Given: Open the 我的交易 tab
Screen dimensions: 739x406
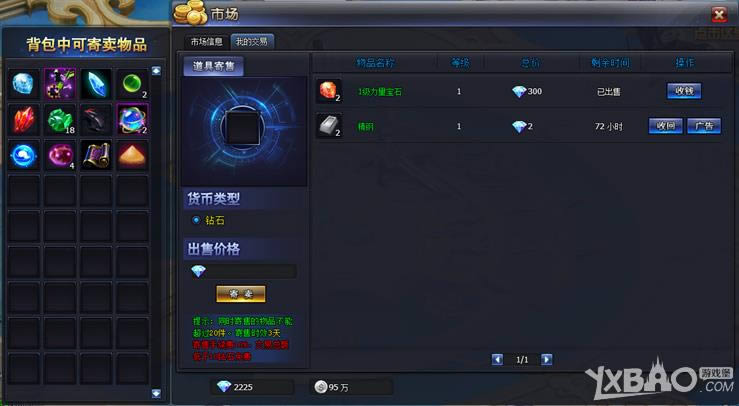Looking at the screenshot, I should pos(252,42).
